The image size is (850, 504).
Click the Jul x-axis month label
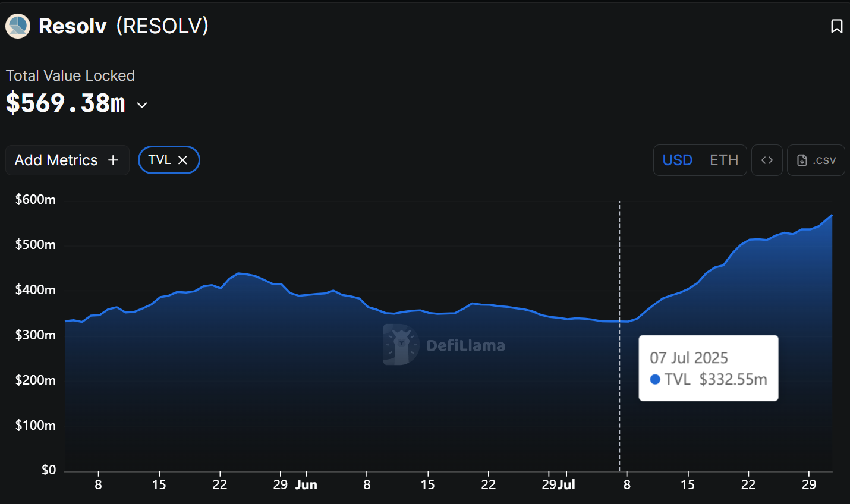[x=566, y=485]
